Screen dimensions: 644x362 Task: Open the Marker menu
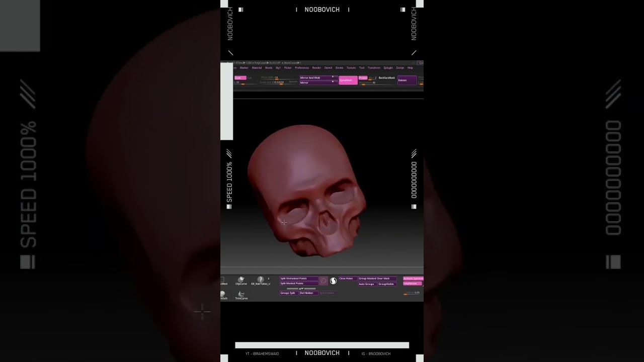(244, 68)
